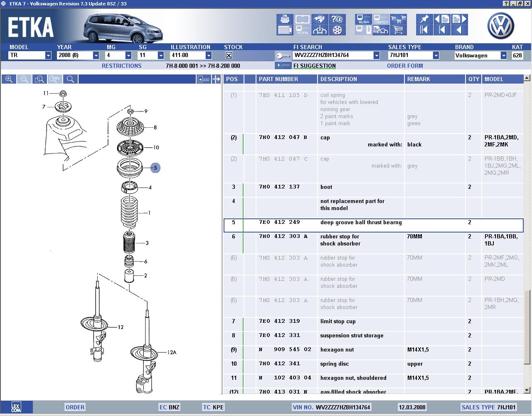
Task: Click the parts list scroll-down arrow
Action: pos(527,390)
